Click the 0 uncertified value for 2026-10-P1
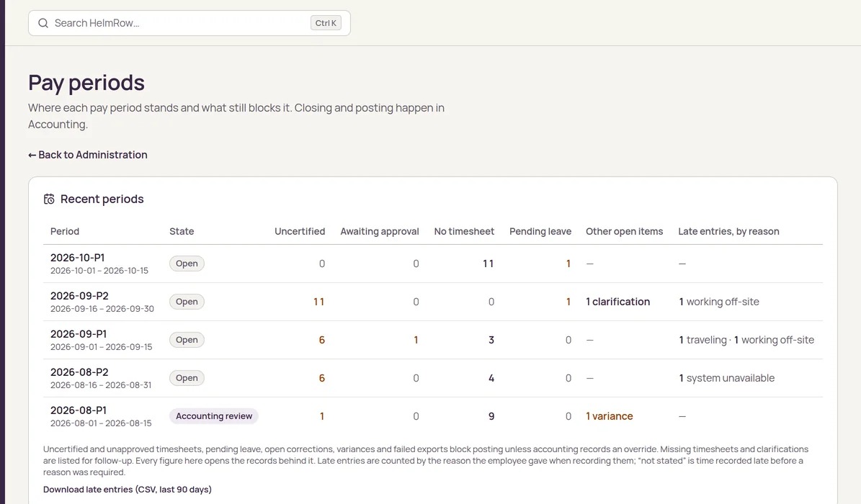Viewport: 861px width, 504px height. pos(322,264)
